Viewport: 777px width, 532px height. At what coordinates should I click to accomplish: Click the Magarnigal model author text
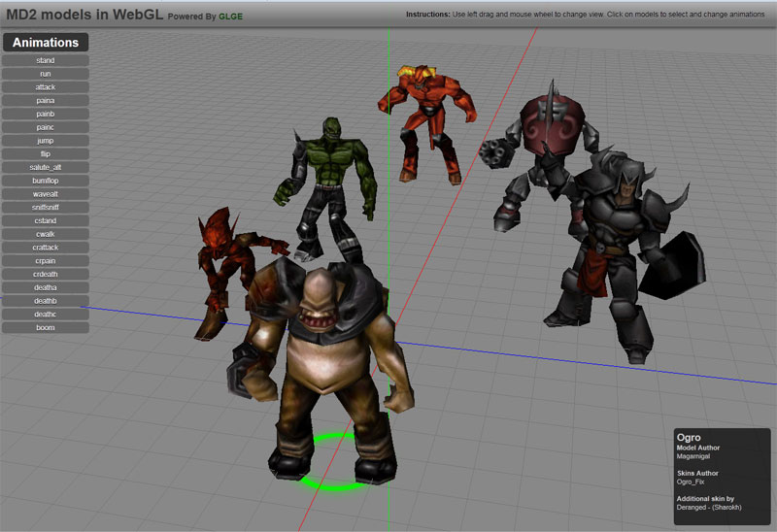coord(693,456)
